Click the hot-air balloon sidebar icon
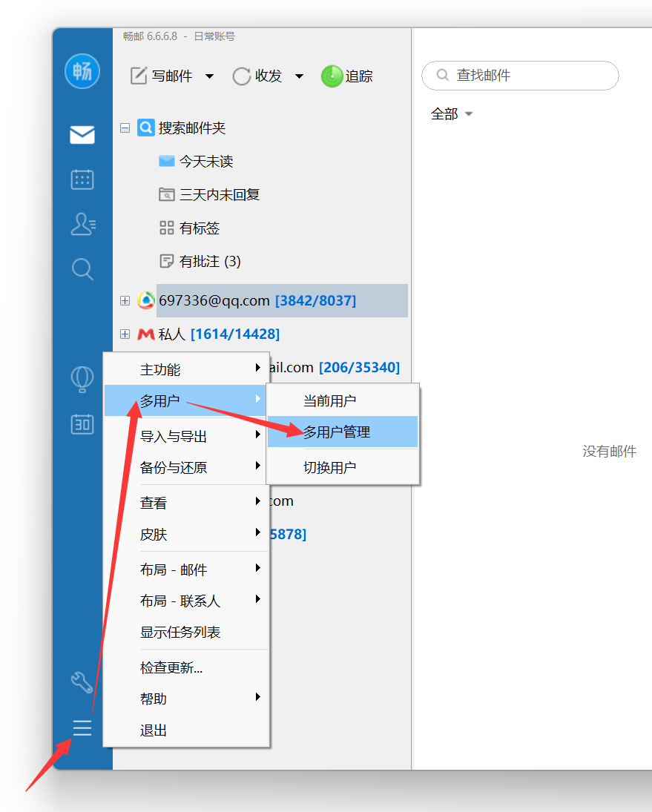The image size is (652, 812). (x=82, y=379)
